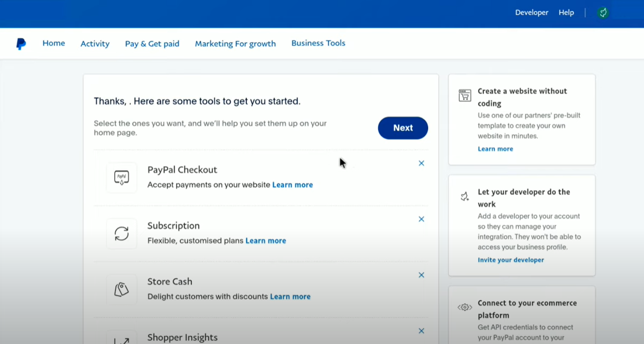Select the PayPal Checkout heading
644x344 pixels.
click(182, 170)
